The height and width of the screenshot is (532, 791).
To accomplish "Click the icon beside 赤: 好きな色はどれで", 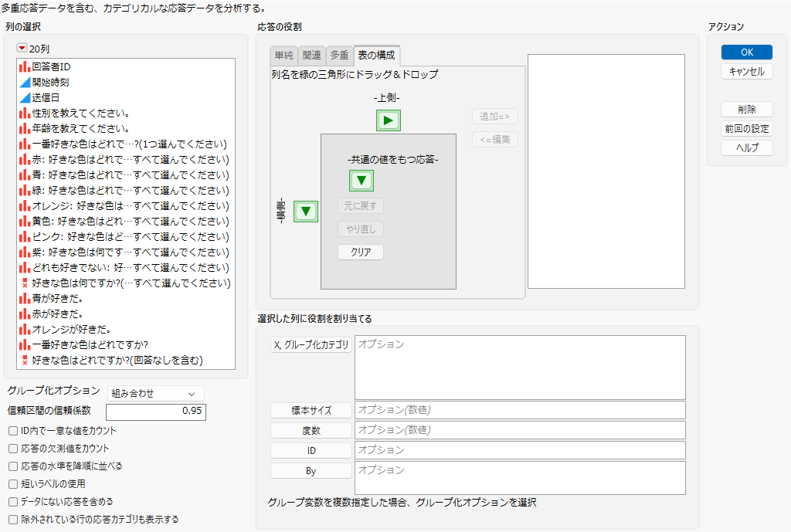I will point(25,159).
